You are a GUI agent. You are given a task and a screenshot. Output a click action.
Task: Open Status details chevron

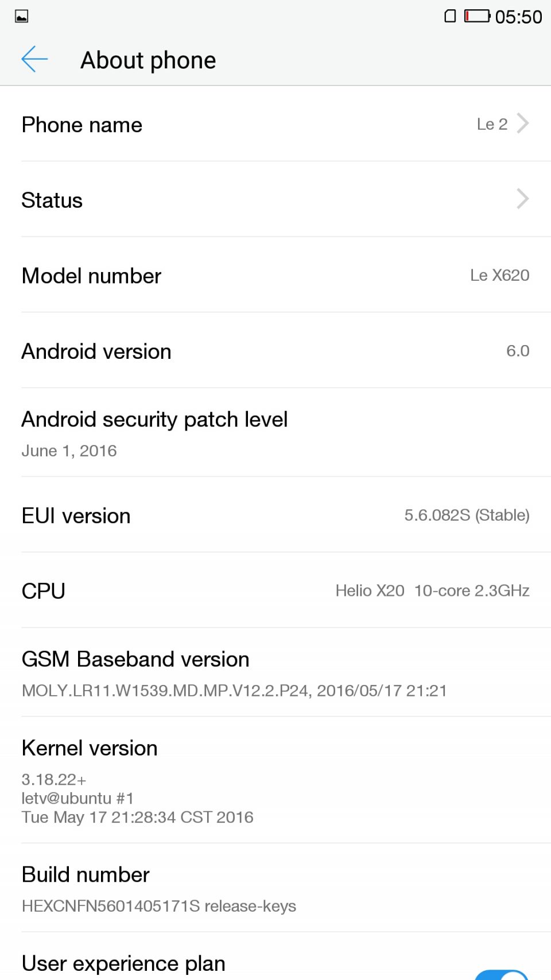click(522, 199)
